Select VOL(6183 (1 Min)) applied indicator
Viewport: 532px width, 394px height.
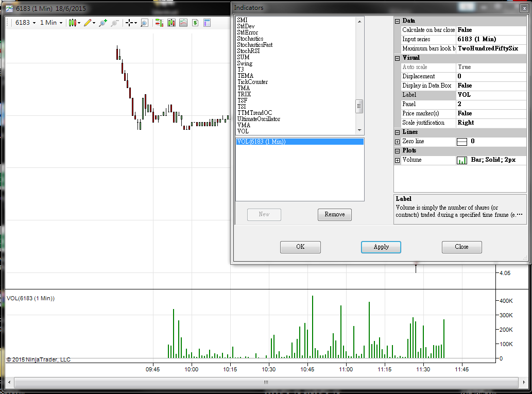300,142
